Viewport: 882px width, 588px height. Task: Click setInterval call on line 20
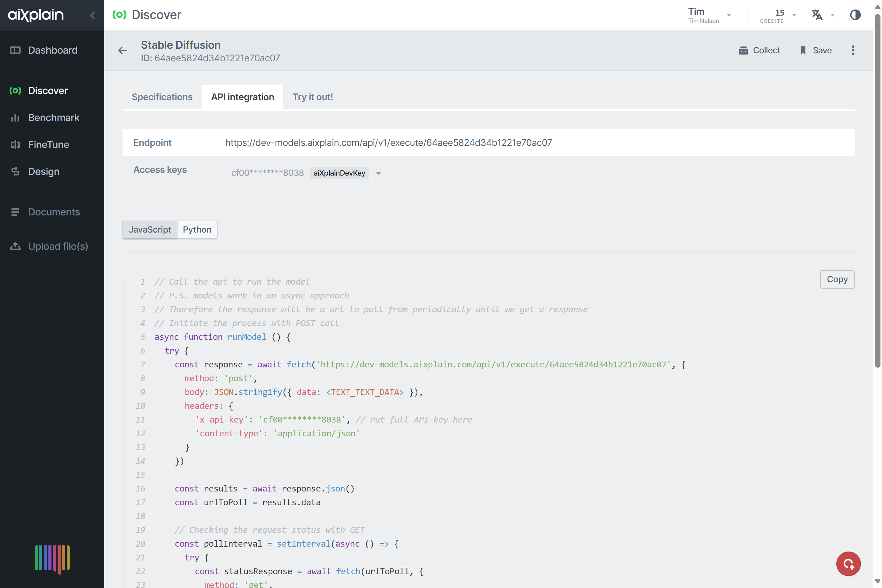tap(304, 544)
